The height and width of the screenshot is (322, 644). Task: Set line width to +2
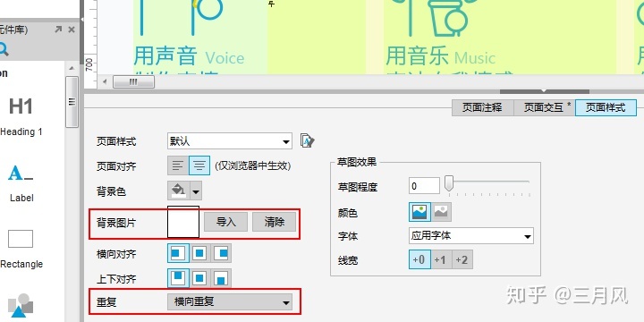pos(462,259)
